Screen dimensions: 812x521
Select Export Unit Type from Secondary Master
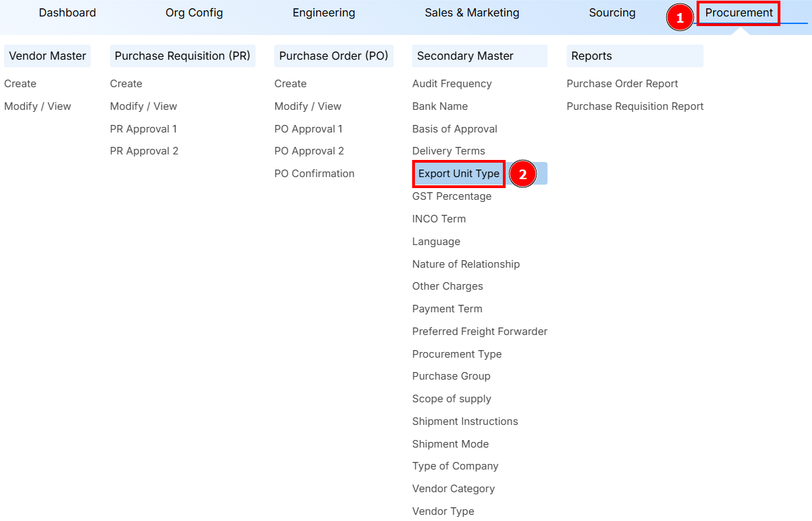click(x=458, y=174)
